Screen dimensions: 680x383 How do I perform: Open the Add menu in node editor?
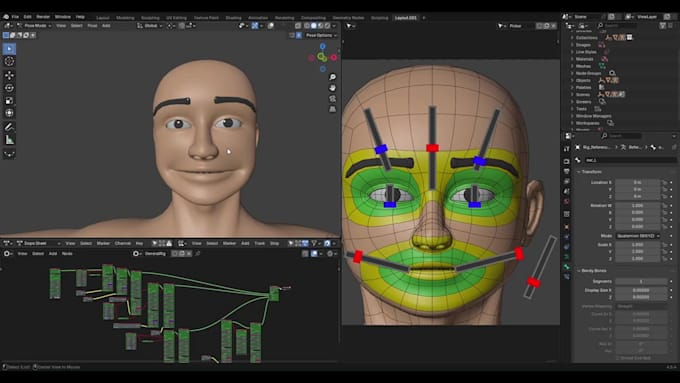(53, 254)
